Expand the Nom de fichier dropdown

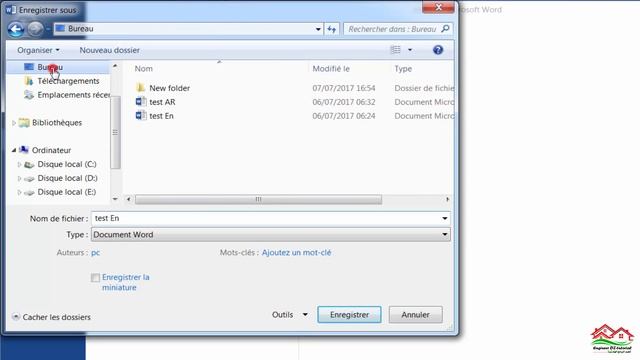pyautogui.click(x=444, y=218)
